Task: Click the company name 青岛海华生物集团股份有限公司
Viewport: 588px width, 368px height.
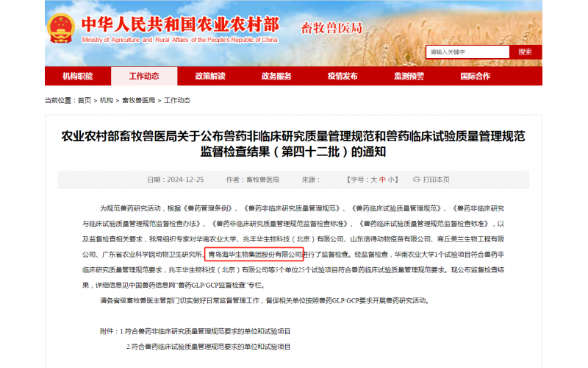Action: tap(255, 254)
